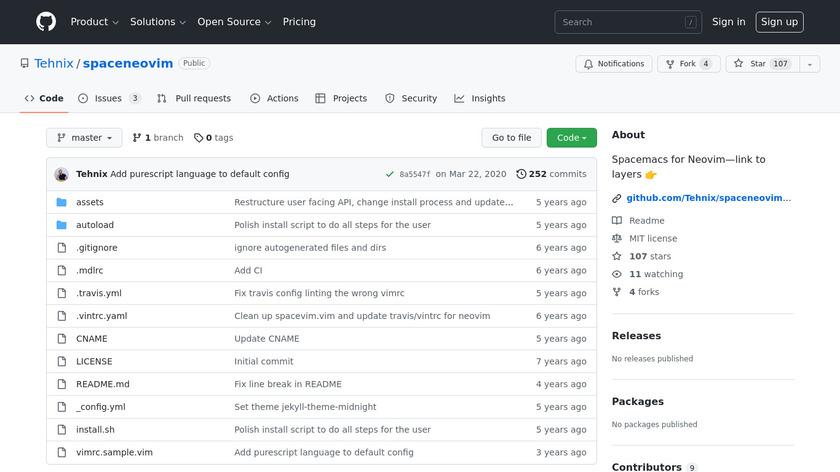Screen dimensions: 840x472
Task: Open the Product menu
Action: (94, 22)
